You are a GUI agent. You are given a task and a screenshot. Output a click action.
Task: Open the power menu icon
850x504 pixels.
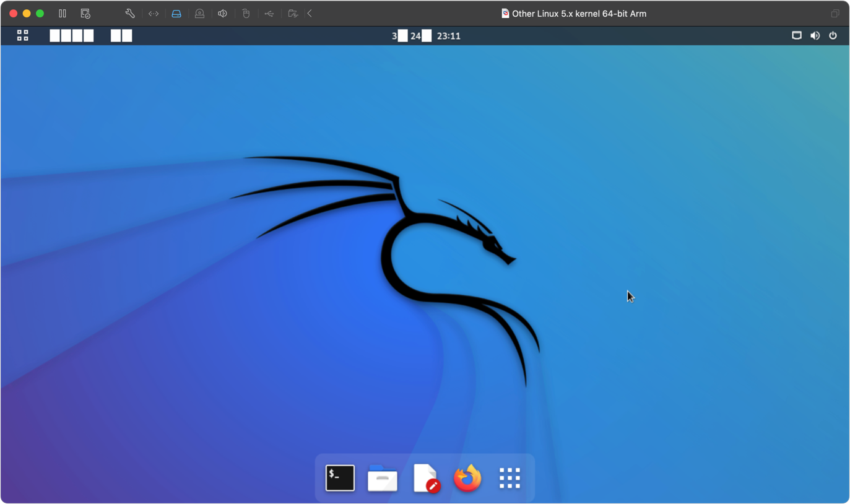coord(833,36)
